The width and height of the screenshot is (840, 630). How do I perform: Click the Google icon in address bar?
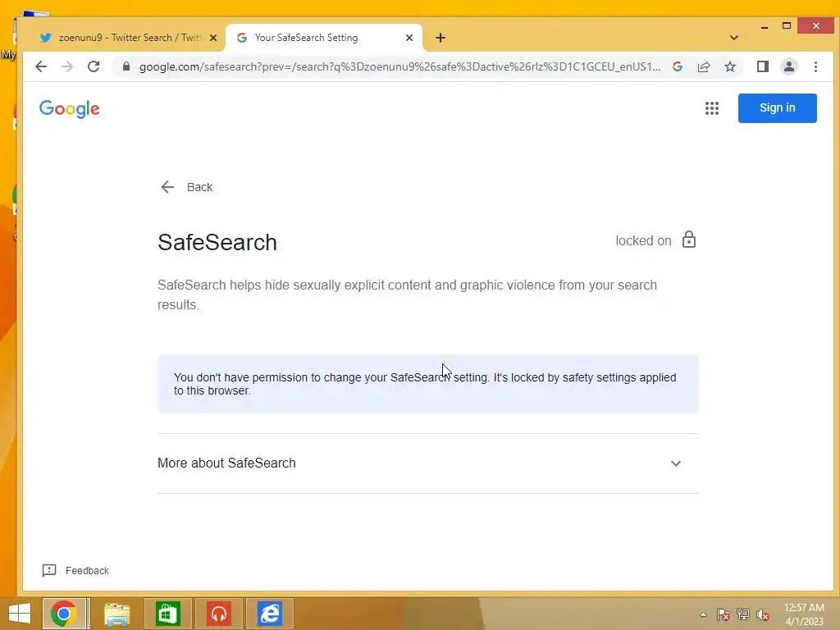pyautogui.click(x=677, y=66)
